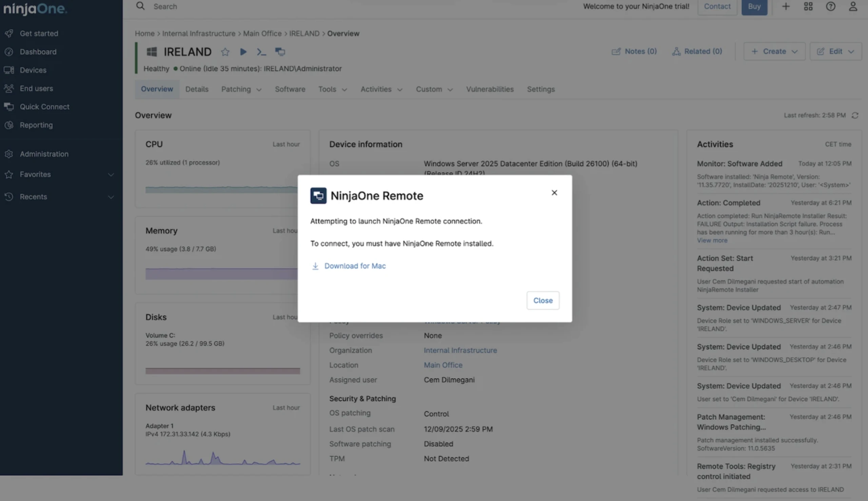Click the Home breadcrumb
This screenshot has height=501, width=868.
144,33
